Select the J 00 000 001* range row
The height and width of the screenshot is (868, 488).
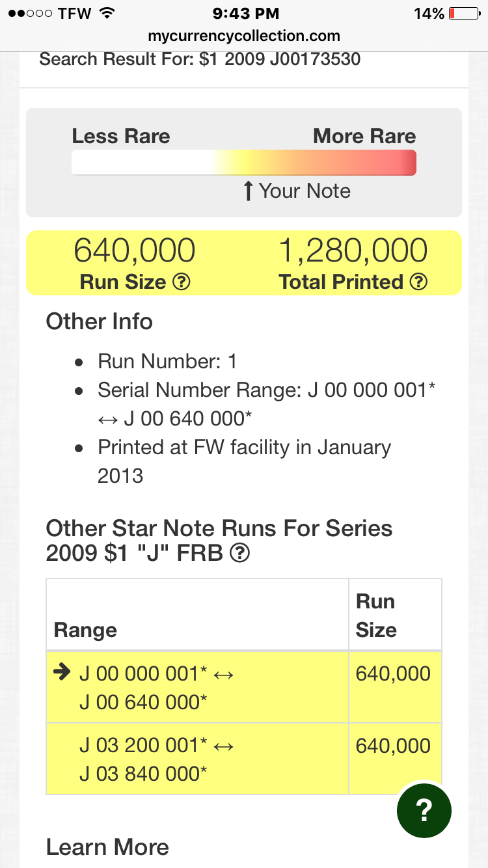pos(244,687)
